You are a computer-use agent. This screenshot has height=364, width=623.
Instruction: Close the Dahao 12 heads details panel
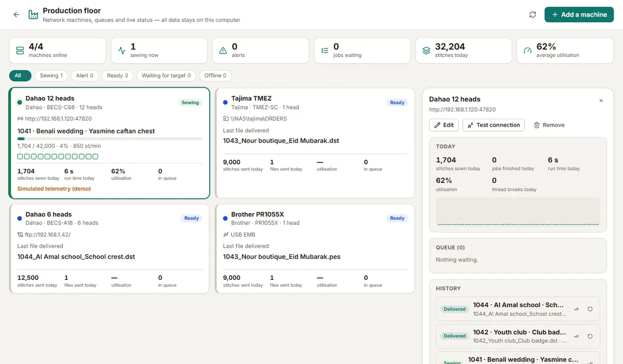pos(601,101)
